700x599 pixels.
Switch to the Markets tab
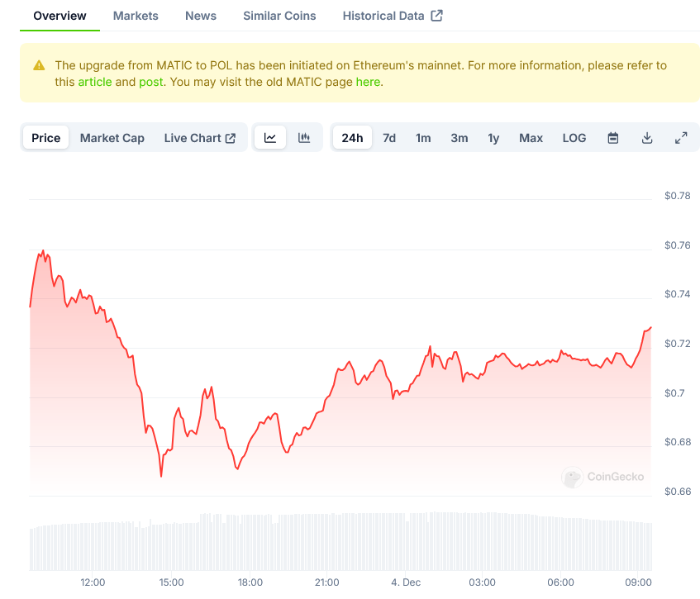point(136,16)
